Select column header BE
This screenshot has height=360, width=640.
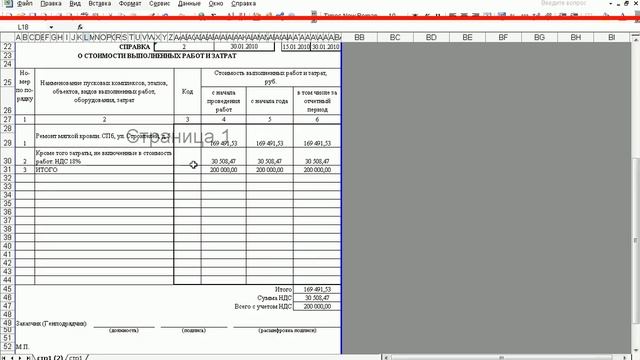pos(467,37)
